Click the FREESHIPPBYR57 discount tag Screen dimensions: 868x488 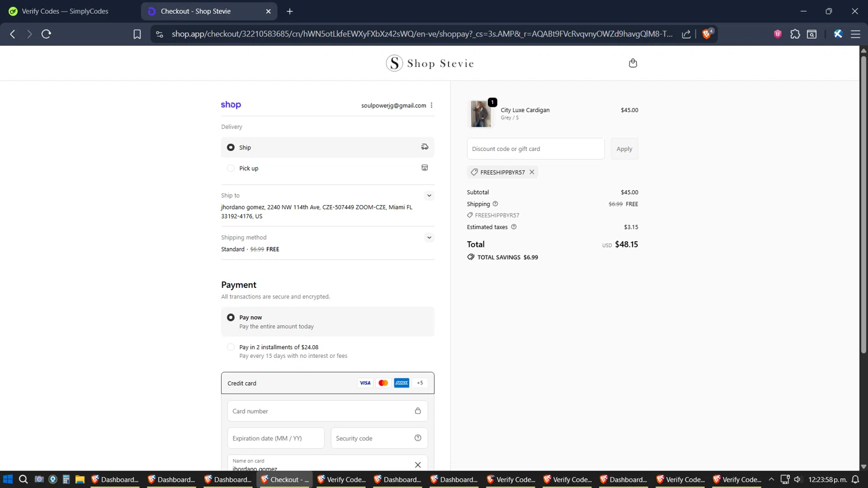click(x=502, y=172)
